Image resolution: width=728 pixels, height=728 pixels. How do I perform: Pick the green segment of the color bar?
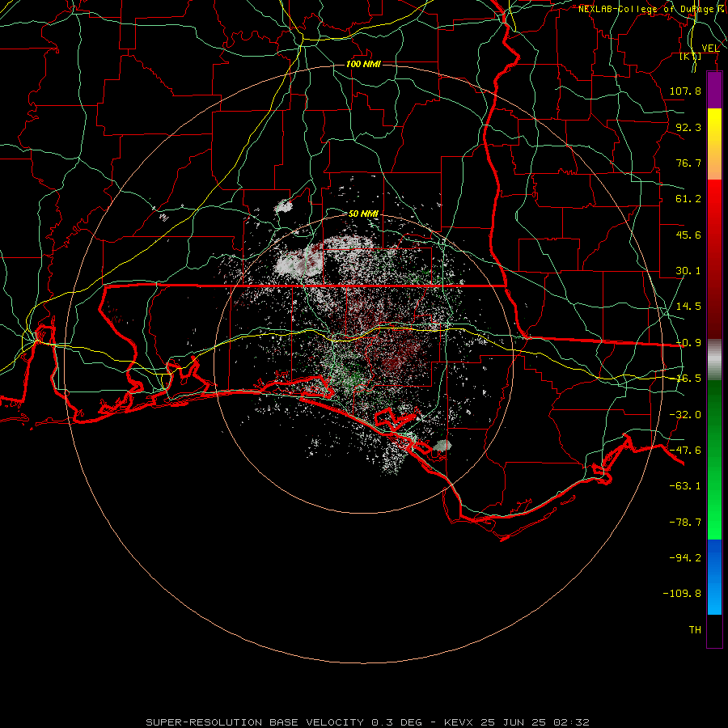714,459
